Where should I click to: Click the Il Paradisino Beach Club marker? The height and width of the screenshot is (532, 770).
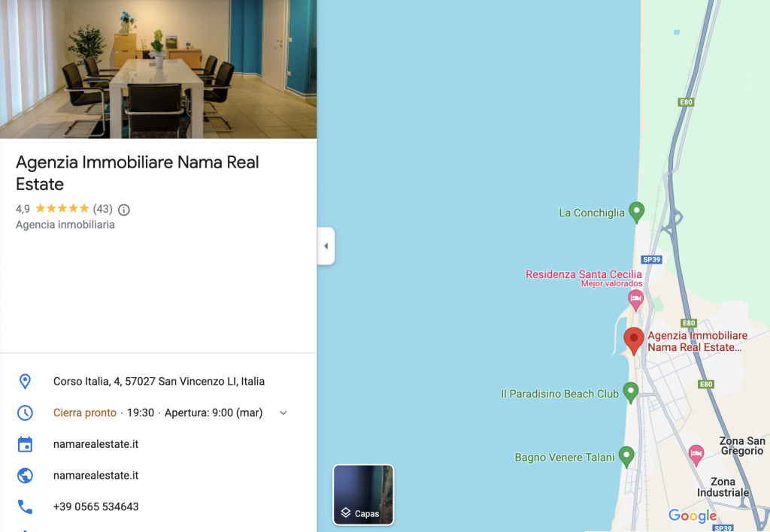click(x=631, y=393)
